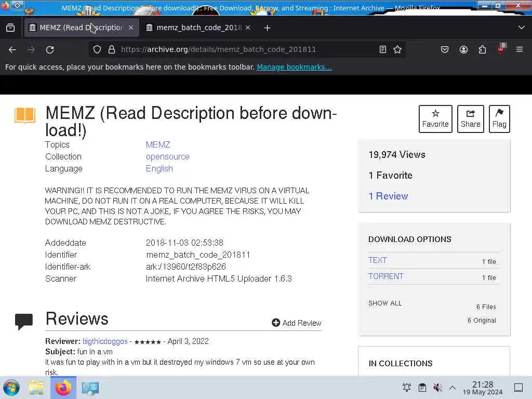Click the show desktop button
The height and width of the screenshot is (399, 532).
click(x=518, y=387)
